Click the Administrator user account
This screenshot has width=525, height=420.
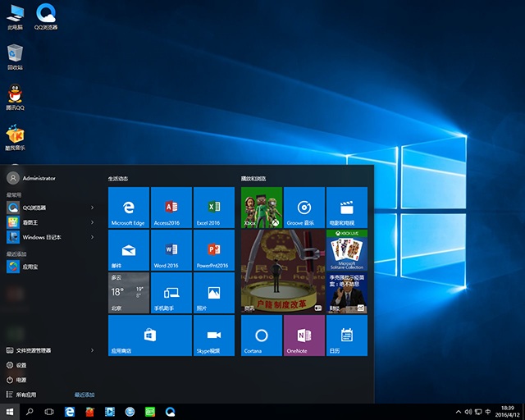click(x=39, y=177)
